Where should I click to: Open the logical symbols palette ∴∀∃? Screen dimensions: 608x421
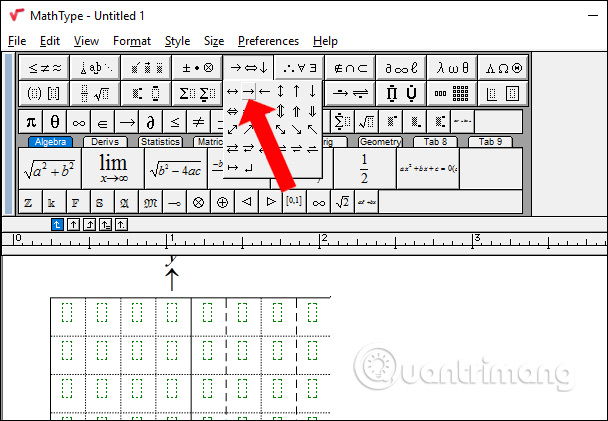point(299,68)
